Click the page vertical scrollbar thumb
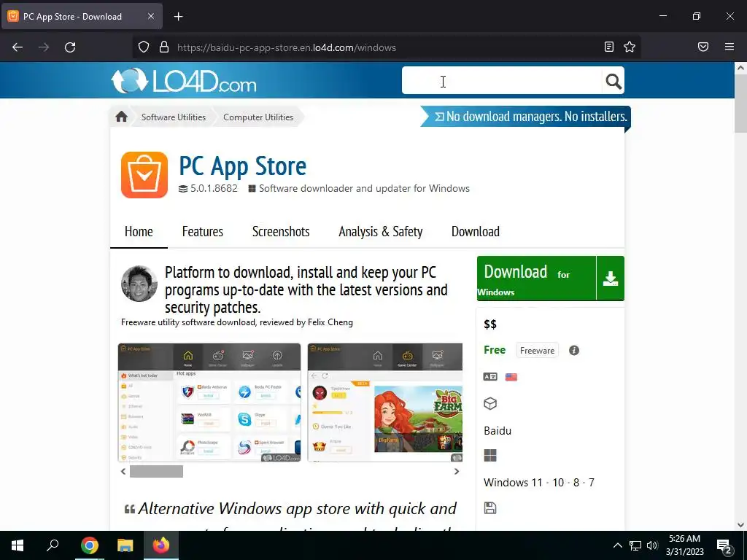The image size is (747, 560). pos(740,104)
